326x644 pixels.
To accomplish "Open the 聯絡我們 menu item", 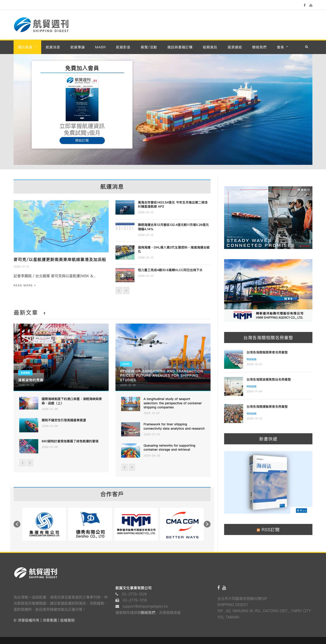I will (x=259, y=47).
